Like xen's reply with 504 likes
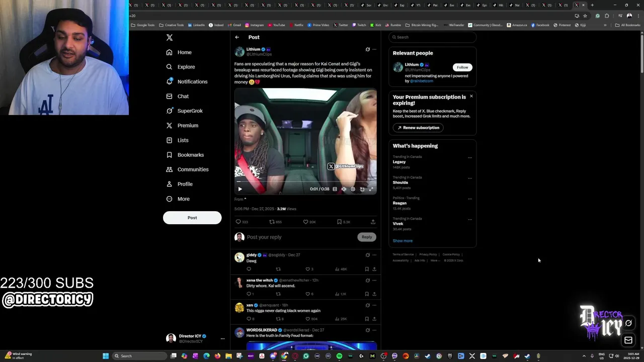Image resolution: width=644 pixels, height=362 pixels. pos(311,319)
